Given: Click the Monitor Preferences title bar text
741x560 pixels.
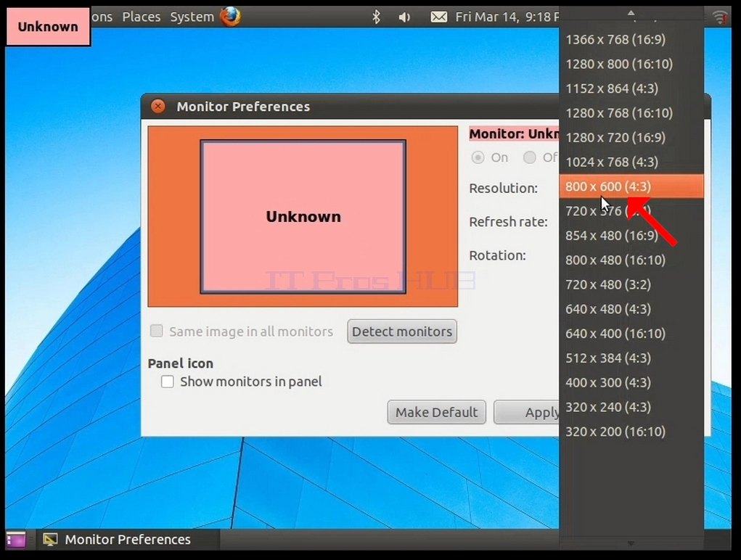Looking at the screenshot, I should click(243, 107).
